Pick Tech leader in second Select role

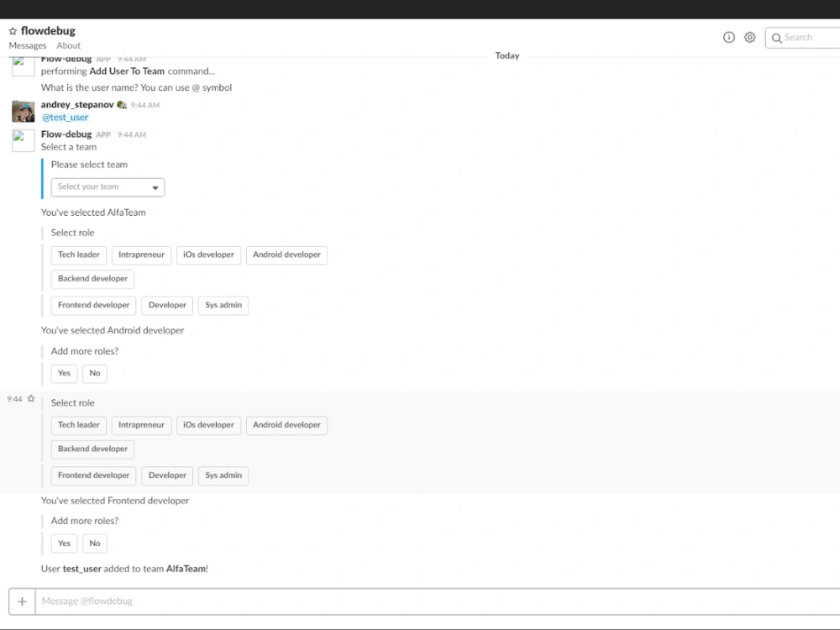79,425
